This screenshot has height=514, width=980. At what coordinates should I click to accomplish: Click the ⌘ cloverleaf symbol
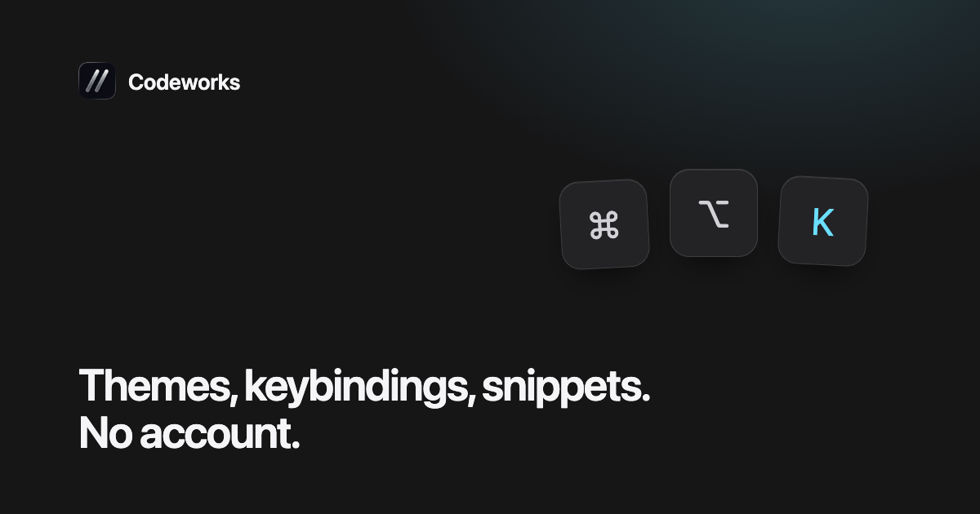point(604,225)
